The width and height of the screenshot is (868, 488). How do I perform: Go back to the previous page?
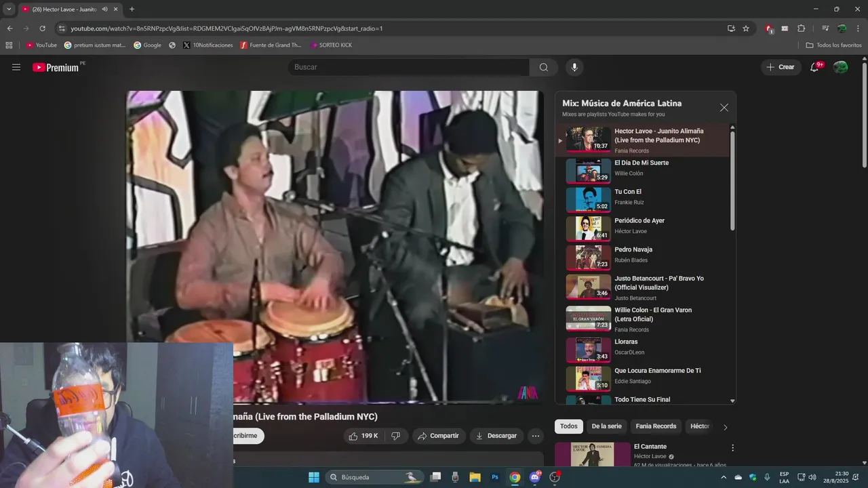[x=9, y=28]
